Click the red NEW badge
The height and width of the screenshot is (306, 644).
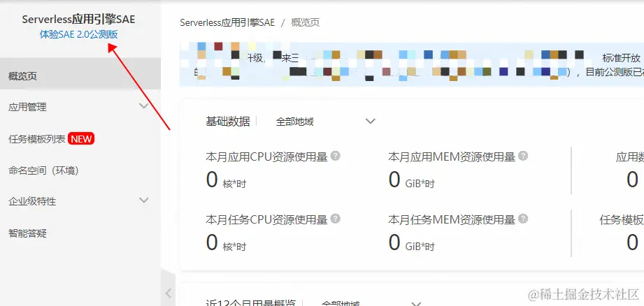(81, 139)
